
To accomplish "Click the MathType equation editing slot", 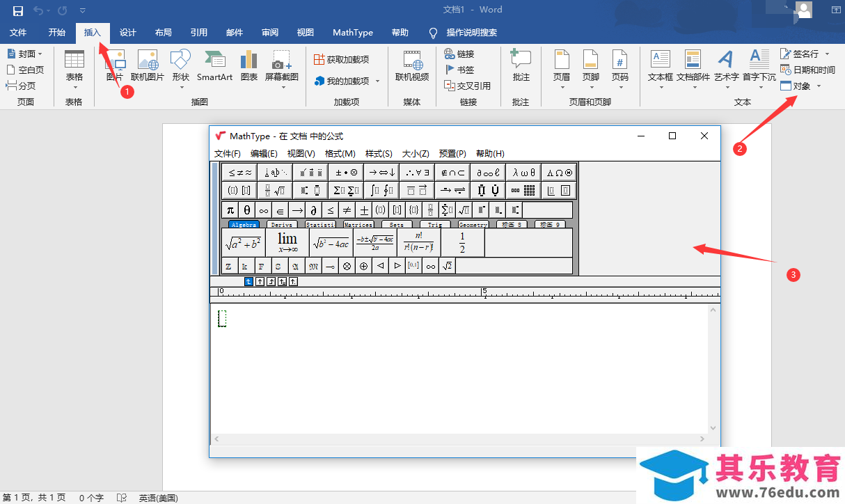I will click(222, 318).
